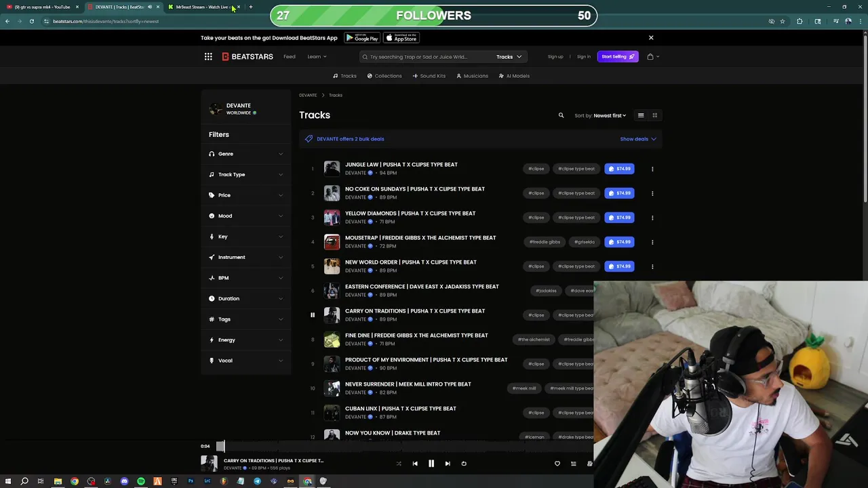Screen dimensions: 868x488
Task: Open the Tracks navigation tab
Action: coord(344,76)
